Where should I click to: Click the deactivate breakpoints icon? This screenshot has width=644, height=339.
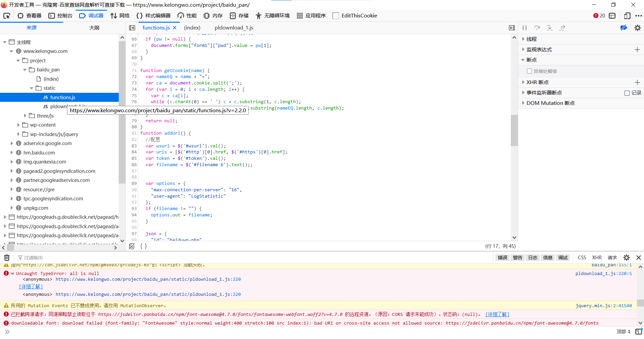click(624, 28)
